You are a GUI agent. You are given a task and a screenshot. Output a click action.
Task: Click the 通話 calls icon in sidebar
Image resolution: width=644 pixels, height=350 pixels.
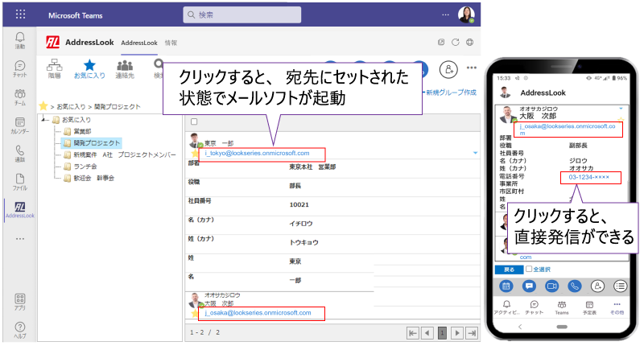click(19, 153)
